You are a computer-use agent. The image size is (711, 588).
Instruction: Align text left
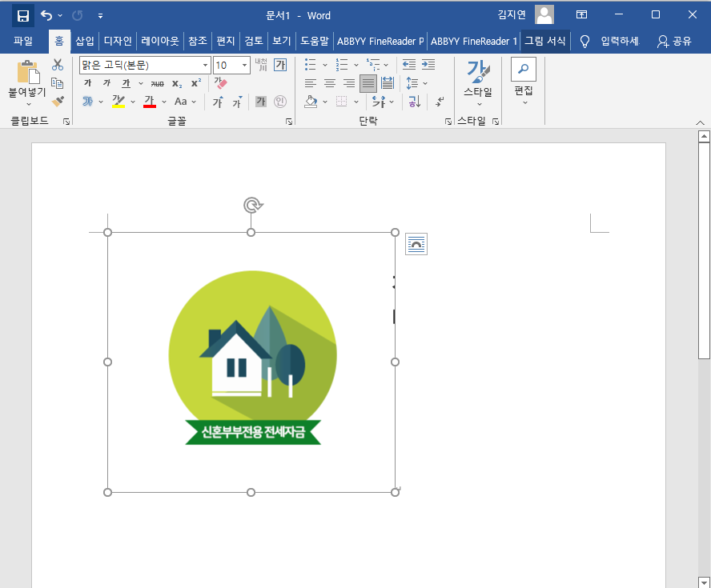pyautogui.click(x=311, y=83)
